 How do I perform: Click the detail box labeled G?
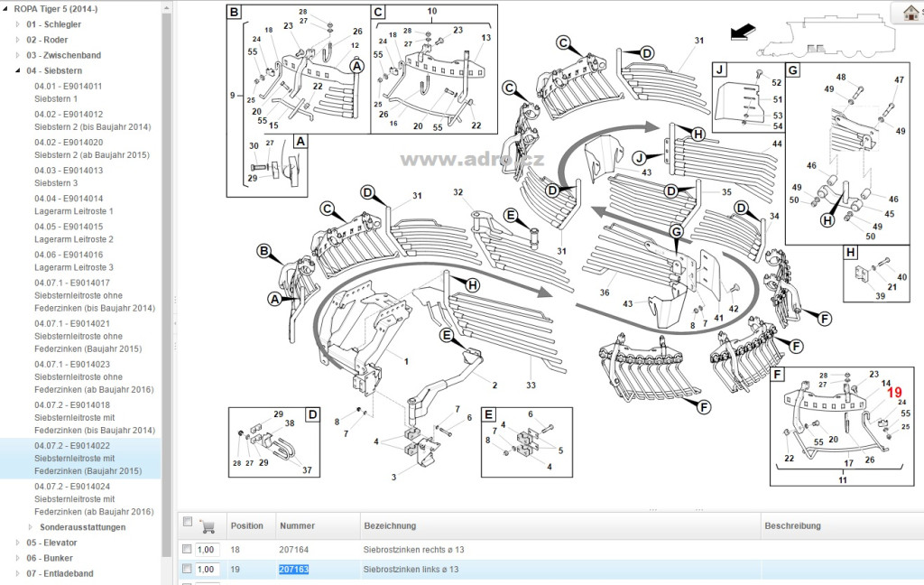(847, 153)
